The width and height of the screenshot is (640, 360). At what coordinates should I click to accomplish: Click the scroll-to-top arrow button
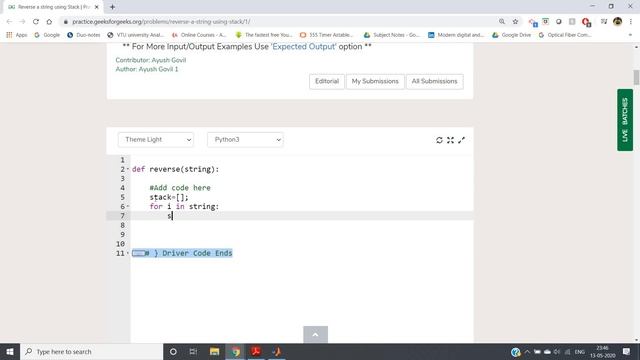[315, 335]
